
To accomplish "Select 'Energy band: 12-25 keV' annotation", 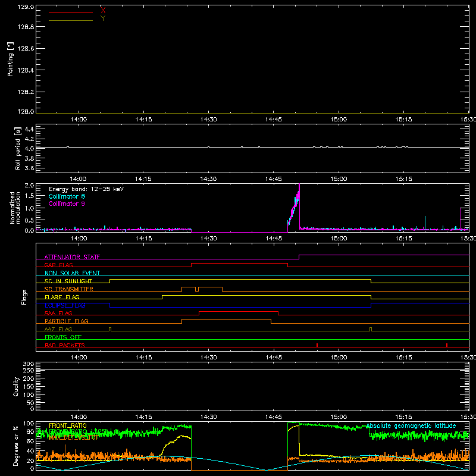I will [86, 189].
